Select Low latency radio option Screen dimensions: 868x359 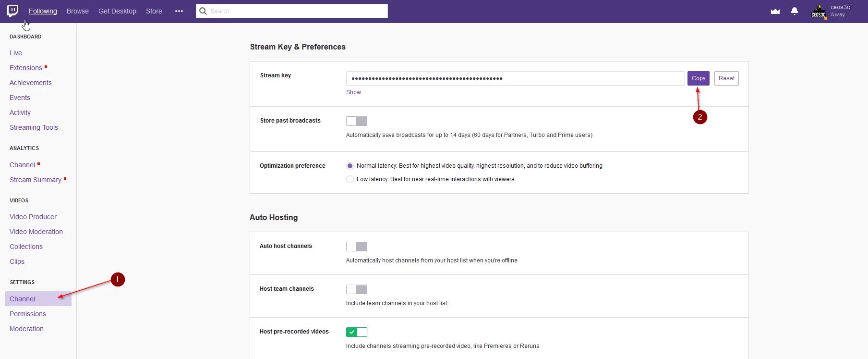350,179
